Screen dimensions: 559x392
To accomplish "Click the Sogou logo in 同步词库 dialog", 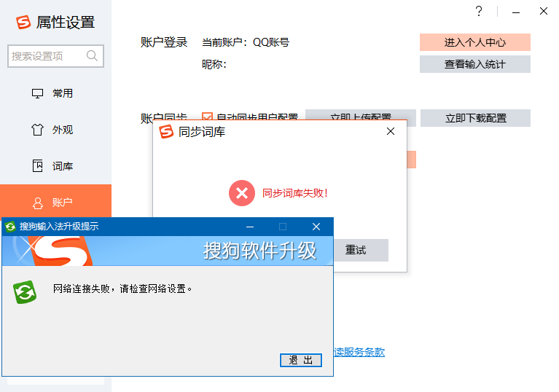I will pos(166,132).
